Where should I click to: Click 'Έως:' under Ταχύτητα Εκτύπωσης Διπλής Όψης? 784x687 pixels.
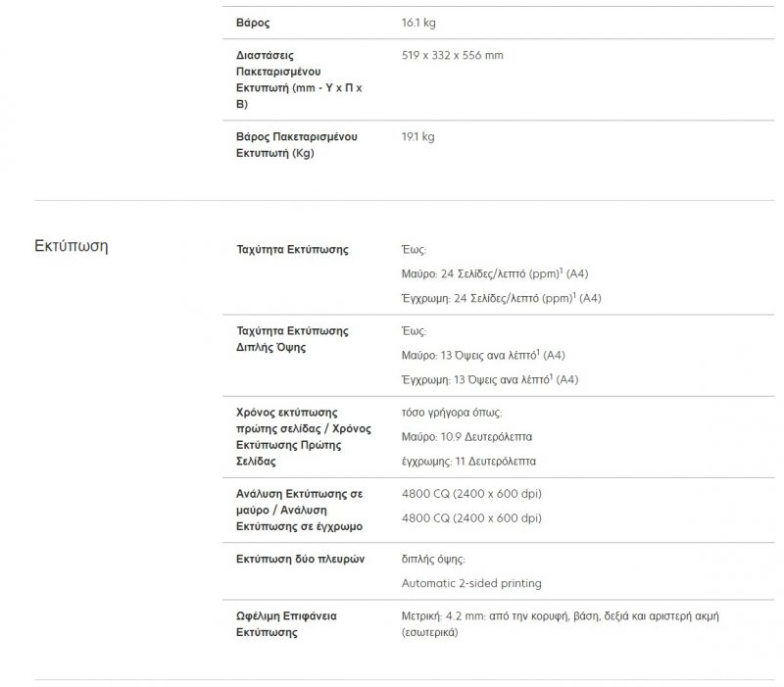click(414, 331)
